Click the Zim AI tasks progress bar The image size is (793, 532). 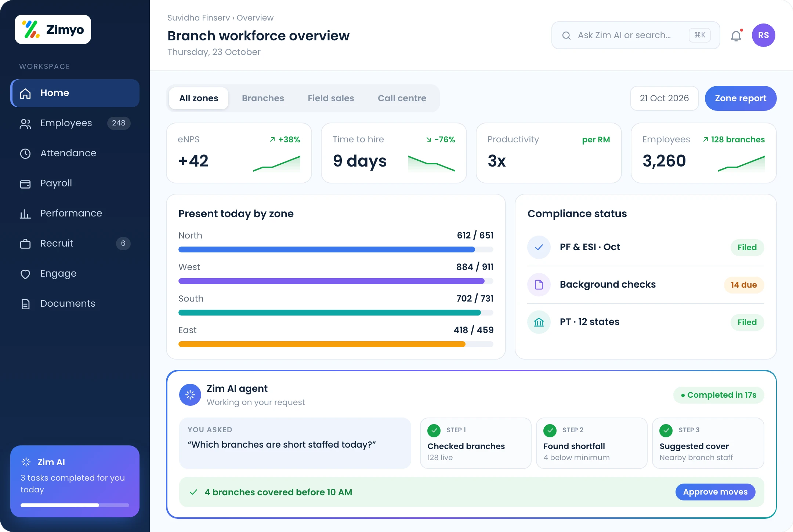tap(75, 505)
